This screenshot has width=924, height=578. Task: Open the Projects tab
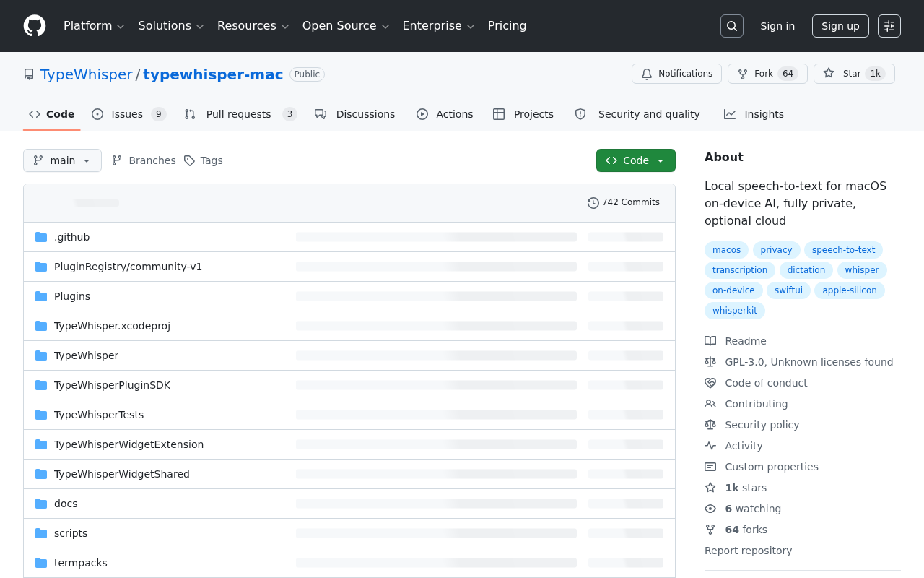[523, 114]
